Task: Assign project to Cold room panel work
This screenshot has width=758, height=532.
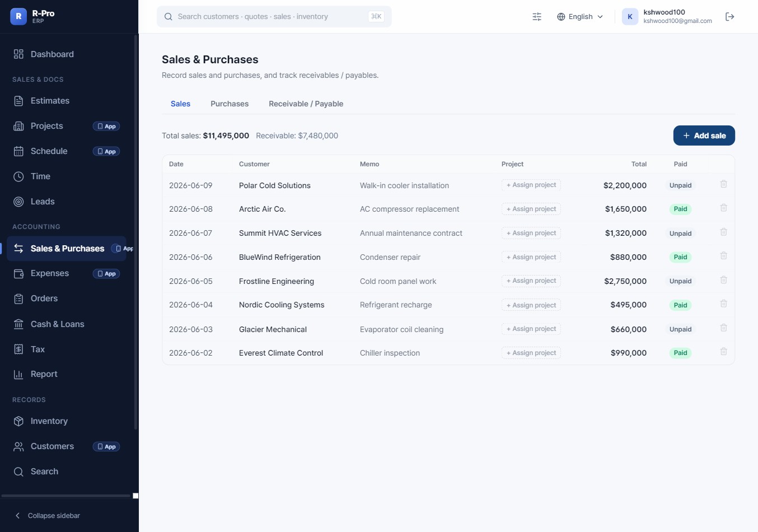Action: tap(531, 281)
